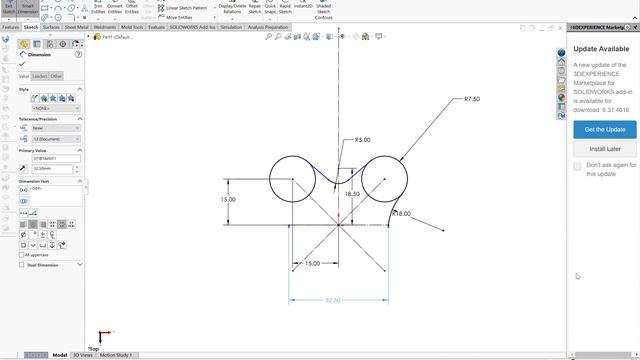Click the plus/minus symbol button

pos(42,234)
